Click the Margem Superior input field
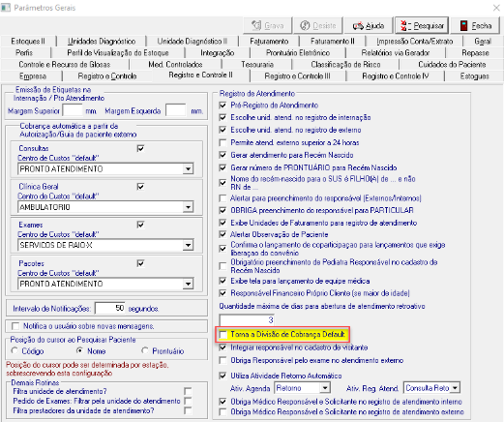This screenshot has width=504, height=422. (73, 110)
